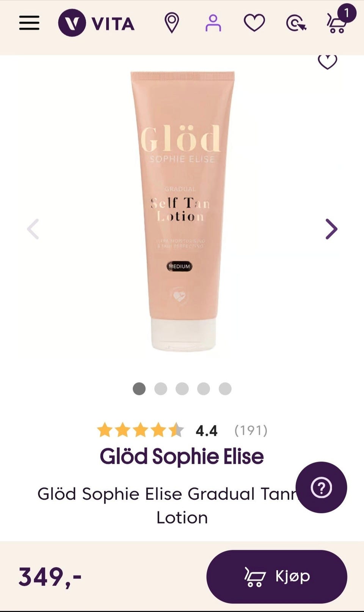
Task: Open the favorites heart in header
Action: coord(254,23)
